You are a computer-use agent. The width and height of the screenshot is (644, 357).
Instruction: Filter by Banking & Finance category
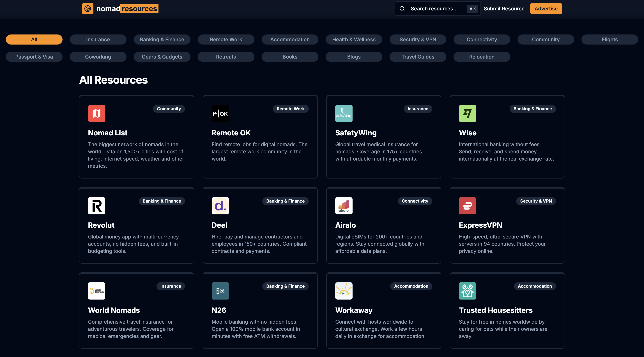coord(162,40)
